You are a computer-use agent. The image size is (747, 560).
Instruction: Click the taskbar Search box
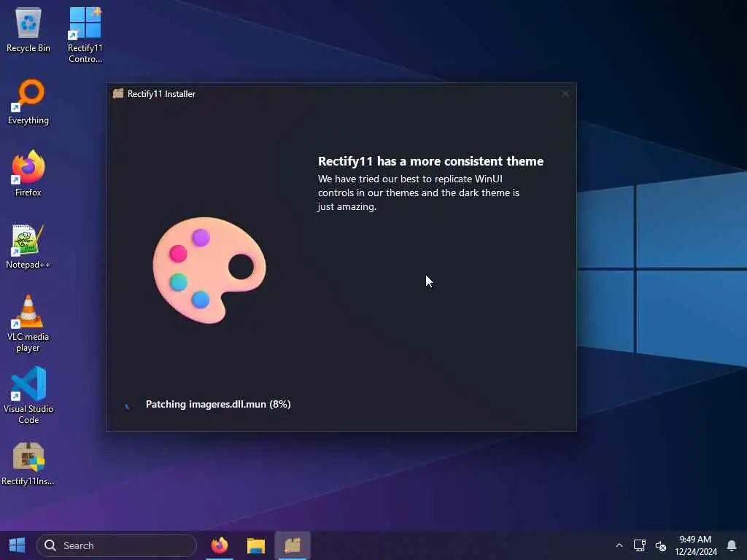117,545
